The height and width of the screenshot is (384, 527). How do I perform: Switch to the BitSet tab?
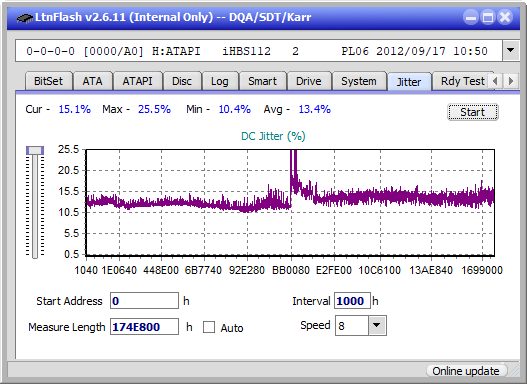click(48, 81)
